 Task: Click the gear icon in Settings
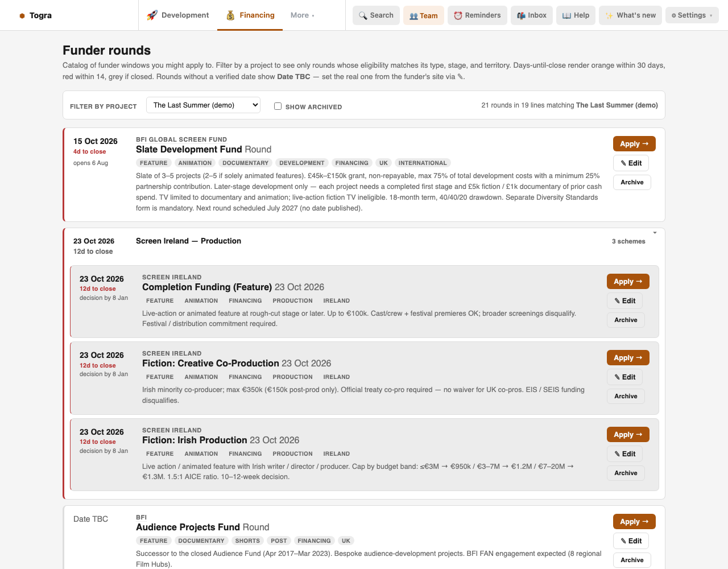tap(674, 15)
